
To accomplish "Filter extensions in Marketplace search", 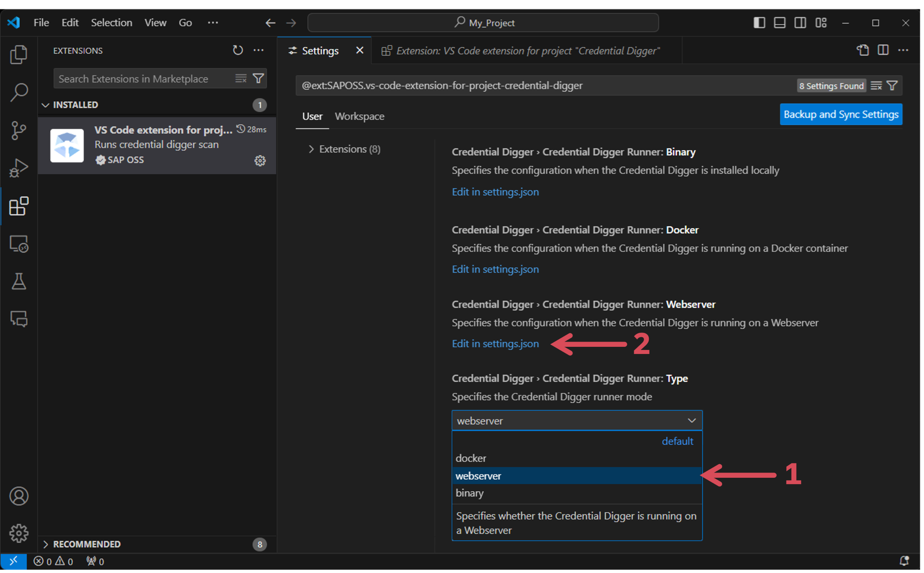I will tap(259, 78).
